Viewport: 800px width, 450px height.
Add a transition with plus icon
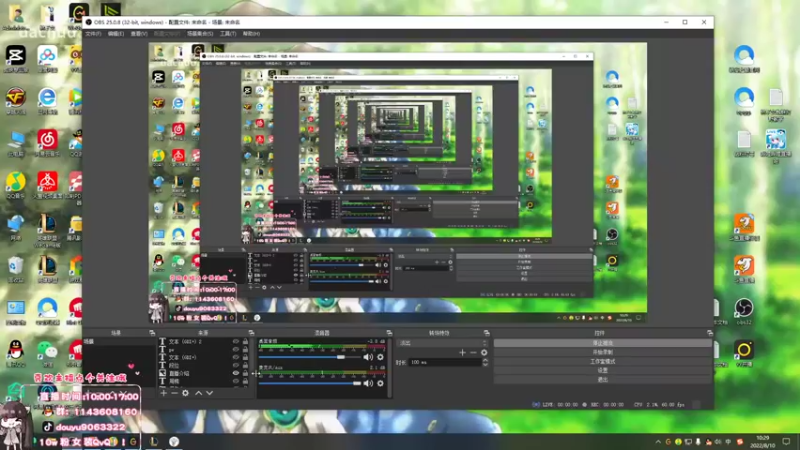pyautogui.click(x=462, y=353)
